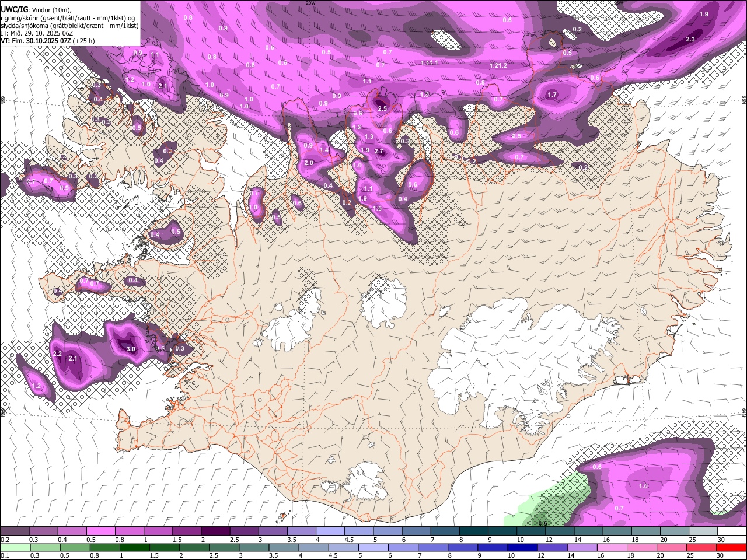
Task: Pick the snow scale swatch starting at 0.2
Action: point(15,531)
